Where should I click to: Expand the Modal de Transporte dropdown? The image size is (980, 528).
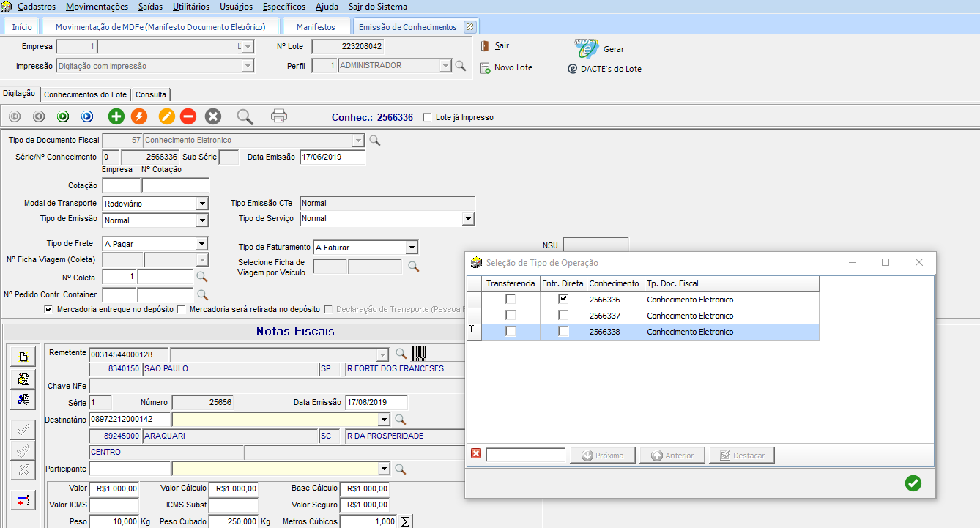(202, 204)
